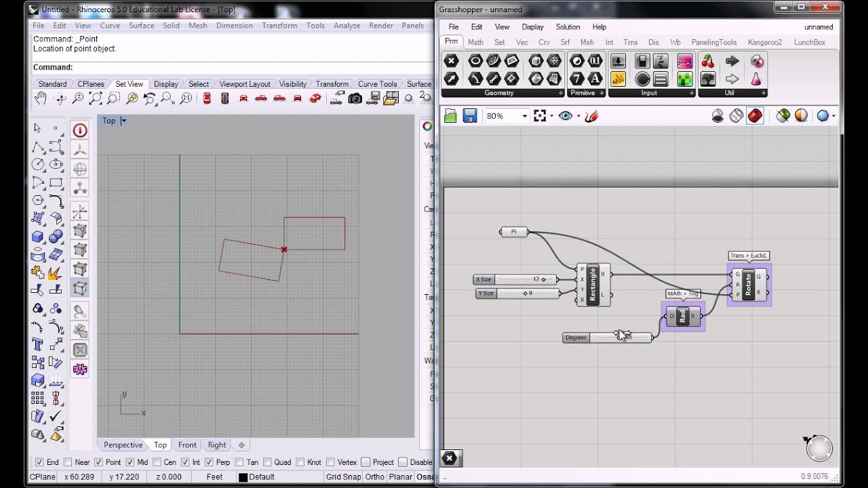The image size is (868, 488).
Task: Expand the Primitive panel with plus
Action: click(601, 94)
